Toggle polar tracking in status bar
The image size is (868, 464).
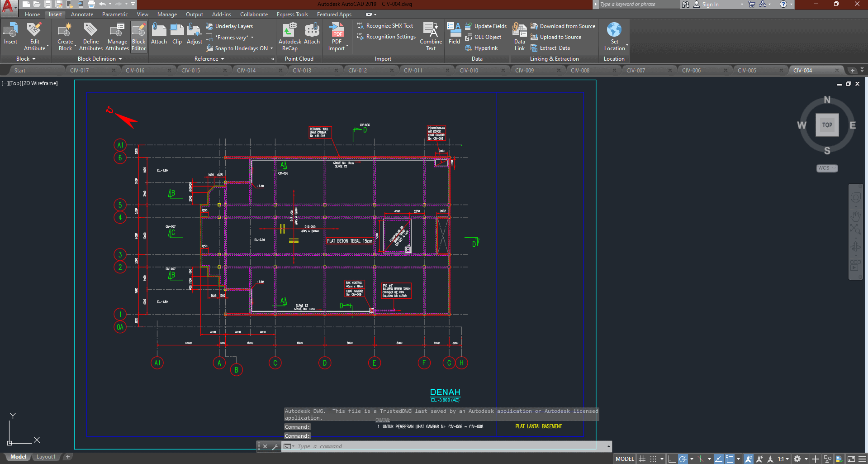pyautogui.click(x=683, y=459)
